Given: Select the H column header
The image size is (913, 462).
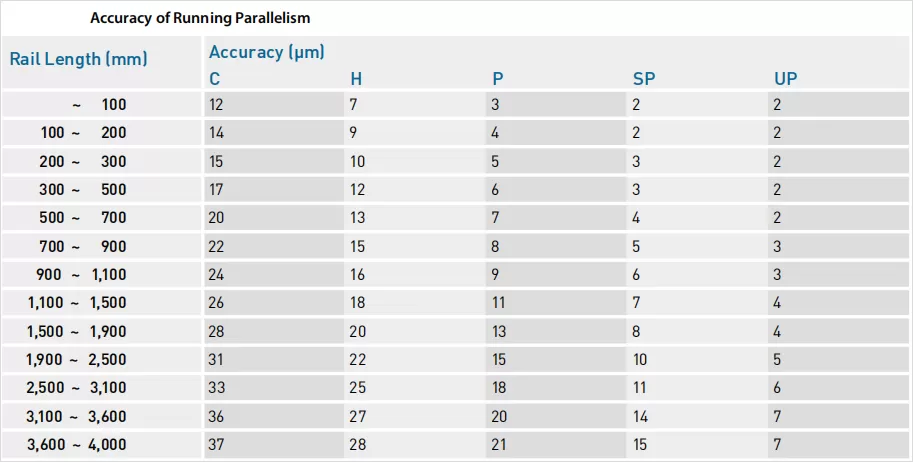Looking at the screenshot, I should (x=356, y=79).
